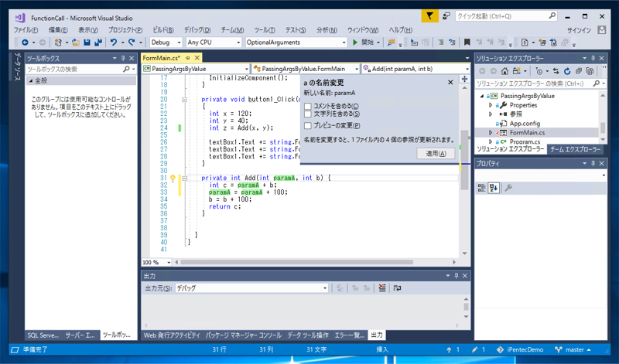This screenshot has height=364, width=619.
Task: Click the Solution Explorer vertical scrollbar thumb
Action: (x=603, y=128)
